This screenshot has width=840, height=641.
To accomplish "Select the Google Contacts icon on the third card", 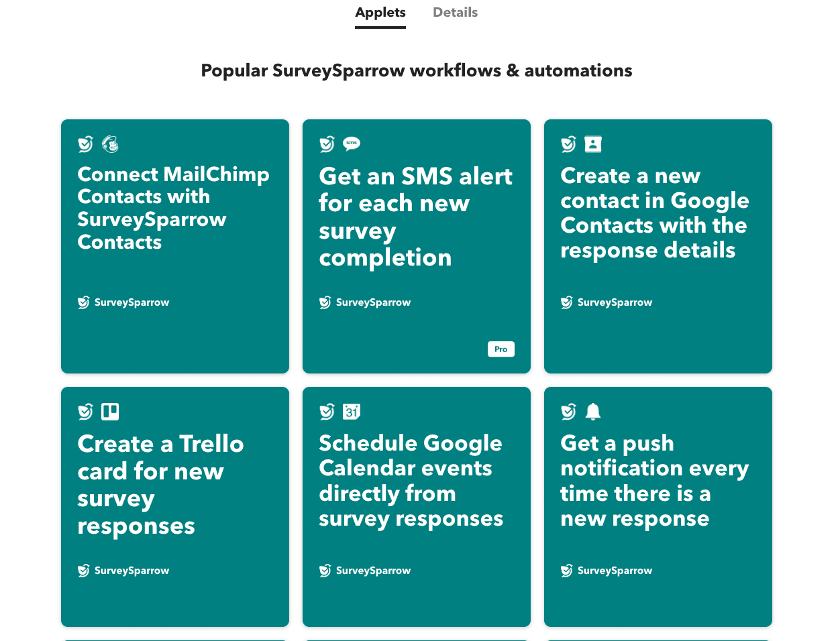I will (592, 143).
